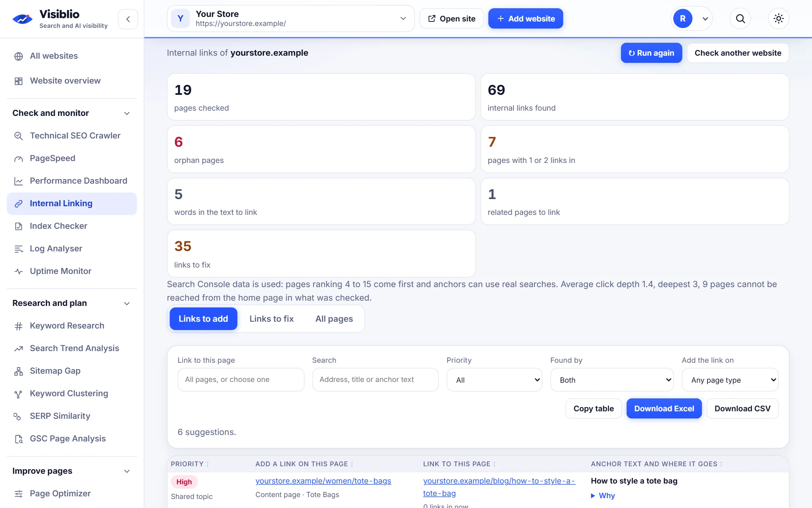The image size is (812, 508).
Task: Click the Performance Dashboard chart icon
Action: pyautogui.click(x=18, y=181)
